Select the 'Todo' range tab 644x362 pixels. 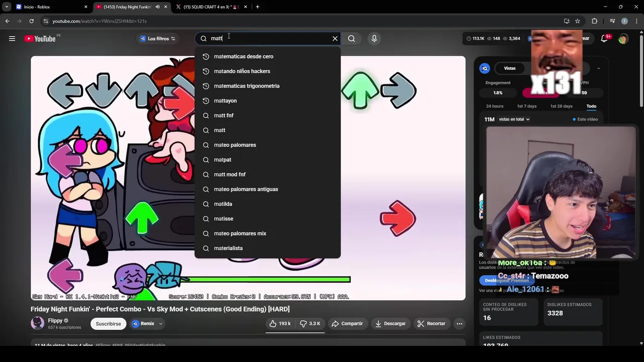point(591,106)
